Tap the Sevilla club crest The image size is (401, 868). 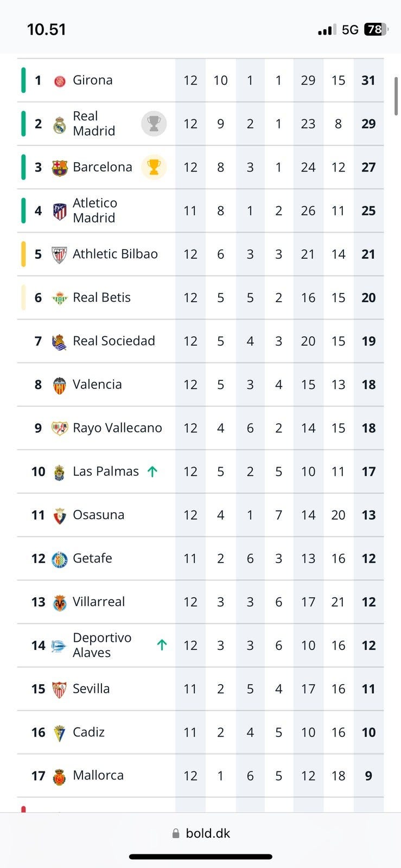click(60, 690)
